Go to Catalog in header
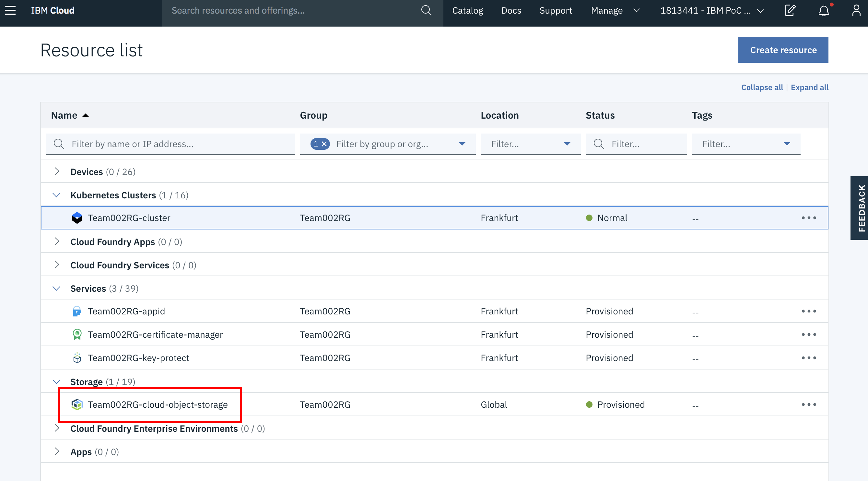This screenshot has width=868, height=481. (467, 10)
